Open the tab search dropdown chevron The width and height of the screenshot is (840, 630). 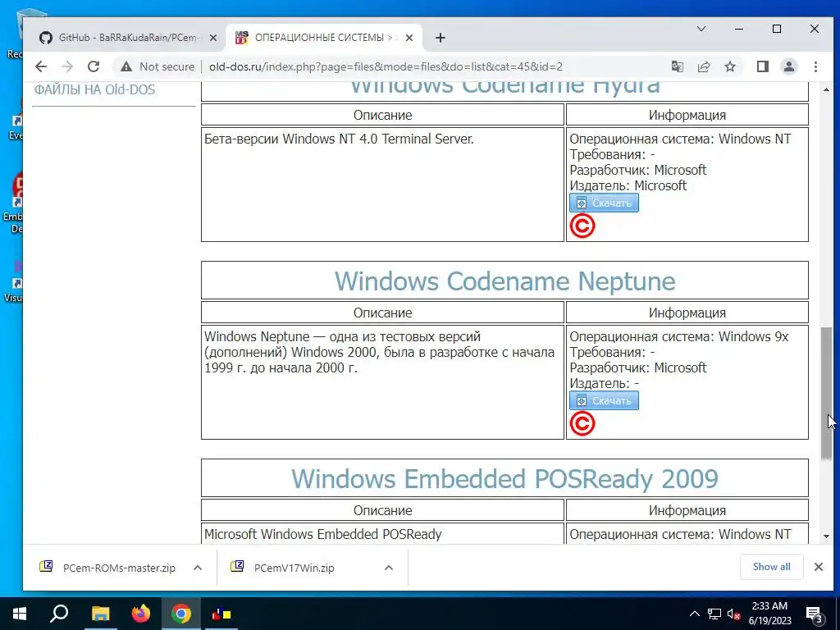click(701, 29)
